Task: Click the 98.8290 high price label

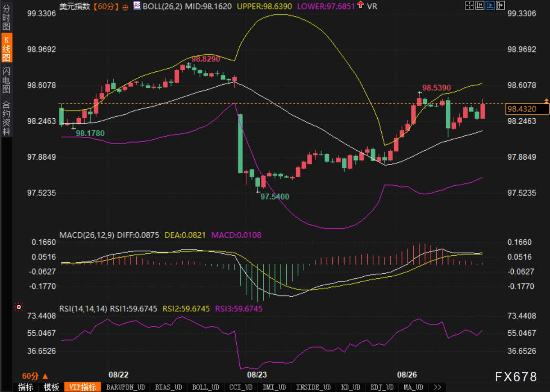Action: [206, 59]
